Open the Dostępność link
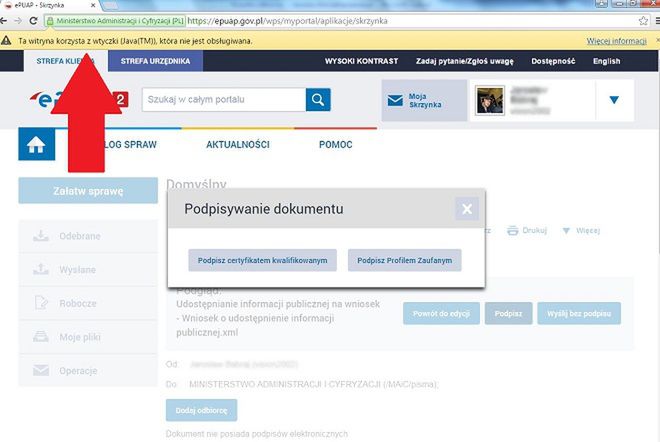Image resolution: width=660 pixels, height=442 pixels. tap(553, 61)
